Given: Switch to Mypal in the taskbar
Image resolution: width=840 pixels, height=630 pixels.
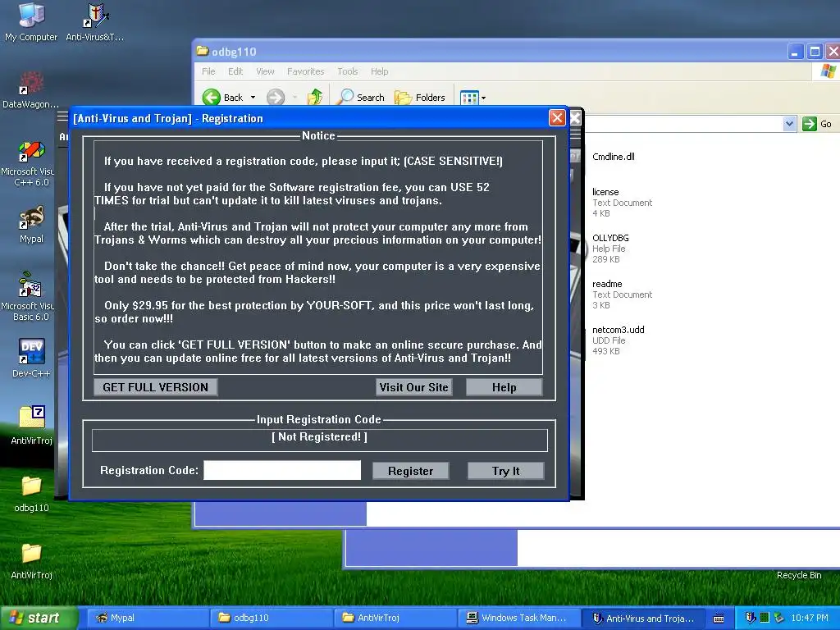Looking at the screenshot, I should (147, 618).
